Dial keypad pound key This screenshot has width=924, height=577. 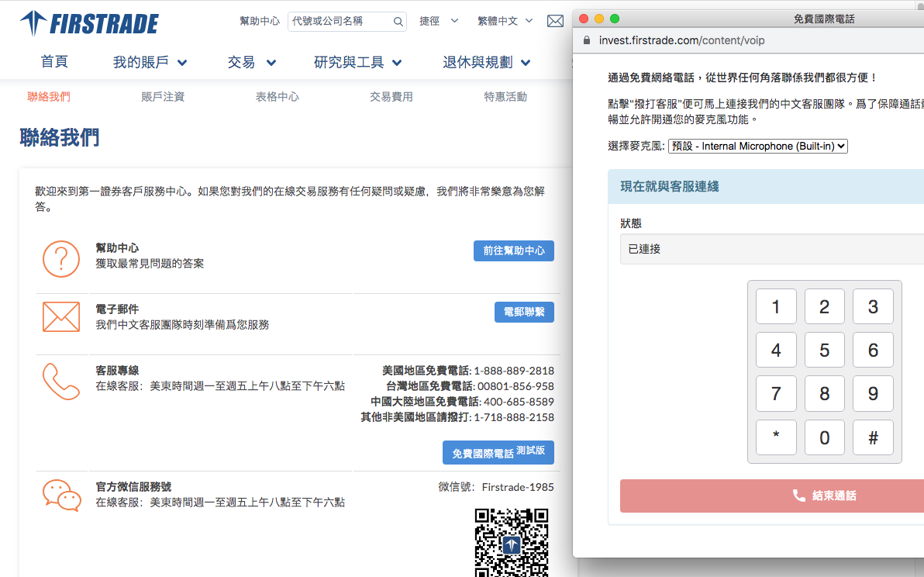click(873, 437)
